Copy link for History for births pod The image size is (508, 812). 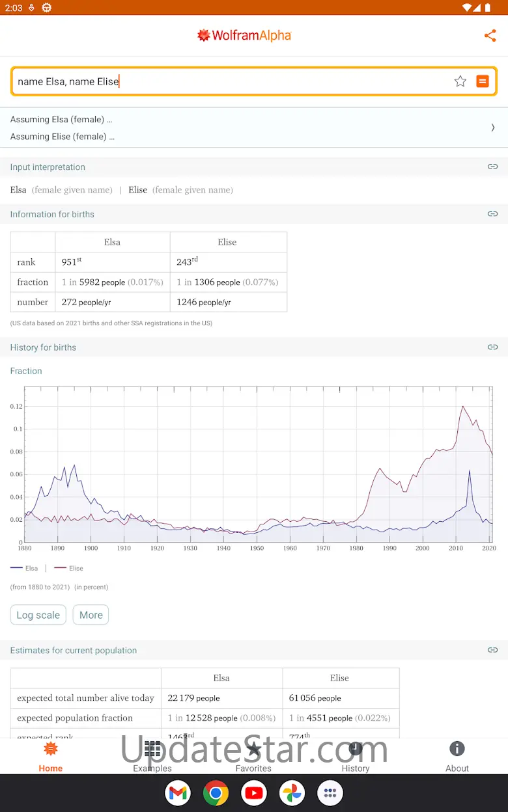492,347
